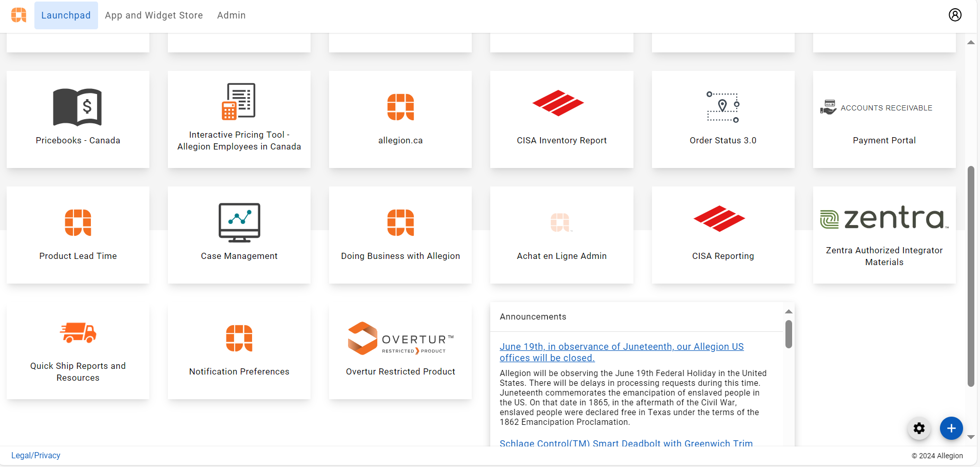Click the page scrollbar down arrow
The image size is (980, 467).
click(971, 437)
